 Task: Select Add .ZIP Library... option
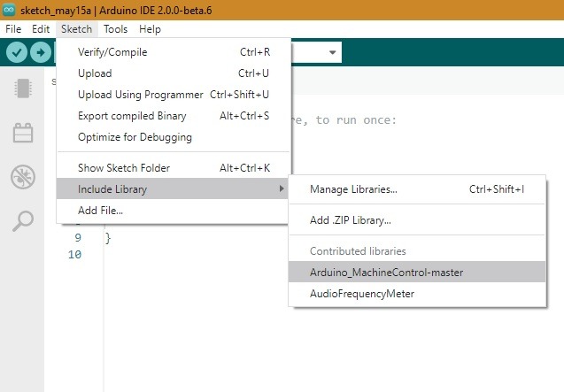(417, 220)
